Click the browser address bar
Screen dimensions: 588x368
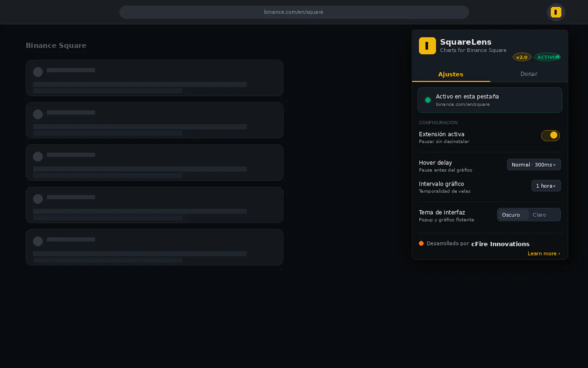(294, 12)
